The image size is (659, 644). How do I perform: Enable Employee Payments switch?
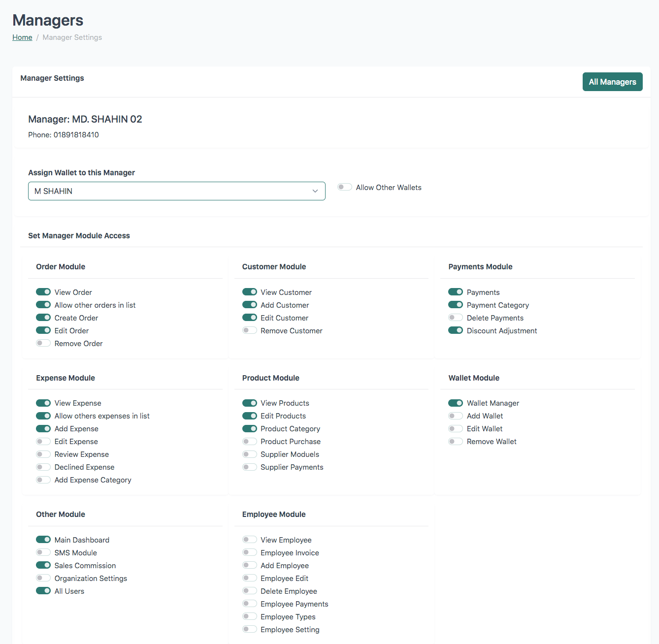pos(250,604)
